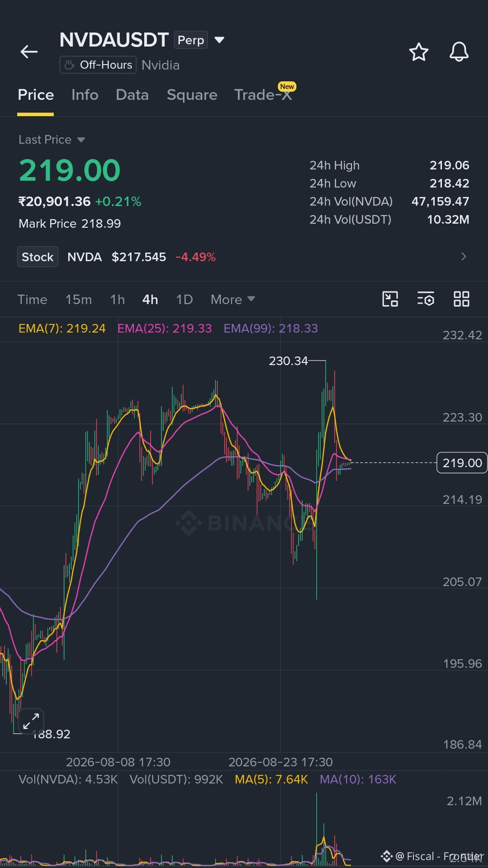
Task: Tap the MA(5) volume label
Action: pos(271,779)
